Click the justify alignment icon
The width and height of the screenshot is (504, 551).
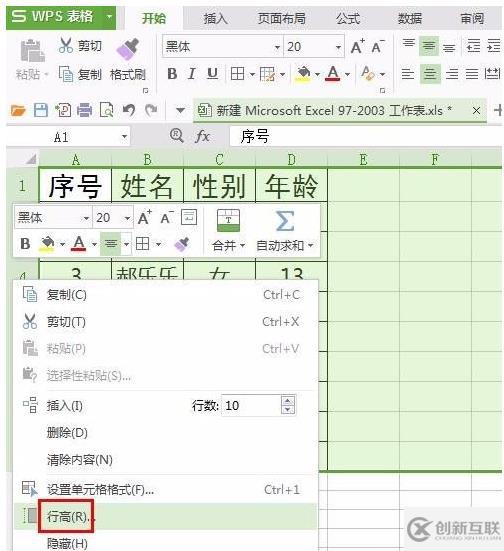[x=472, y=74]
